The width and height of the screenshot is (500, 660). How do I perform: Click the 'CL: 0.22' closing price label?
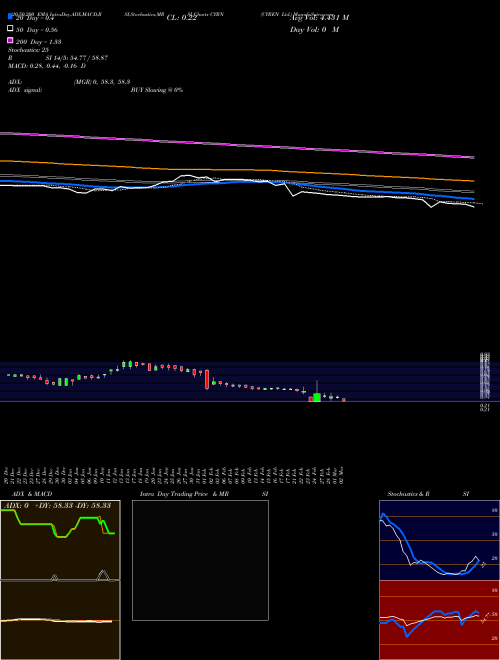point(182,18)
